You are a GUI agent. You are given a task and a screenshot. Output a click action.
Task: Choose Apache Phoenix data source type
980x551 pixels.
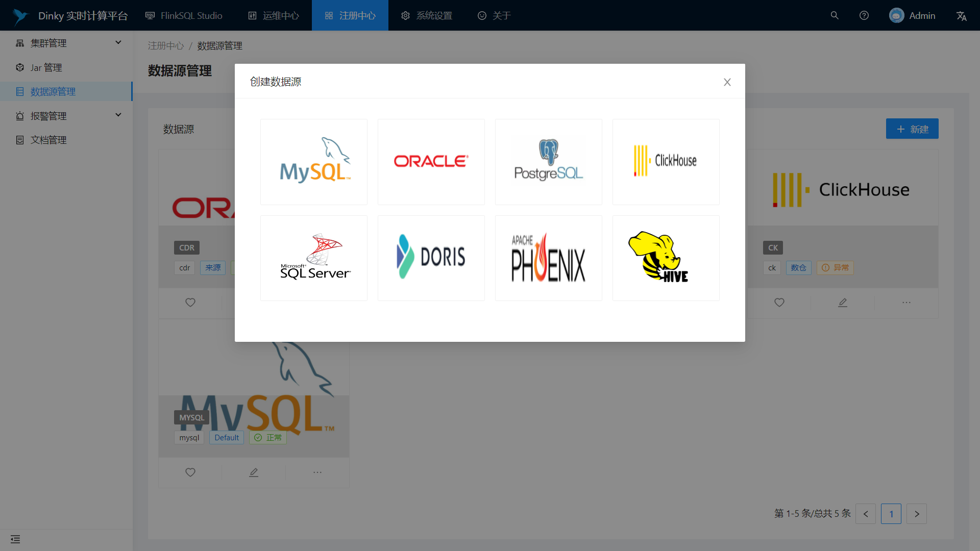click(x=548, y=258)
